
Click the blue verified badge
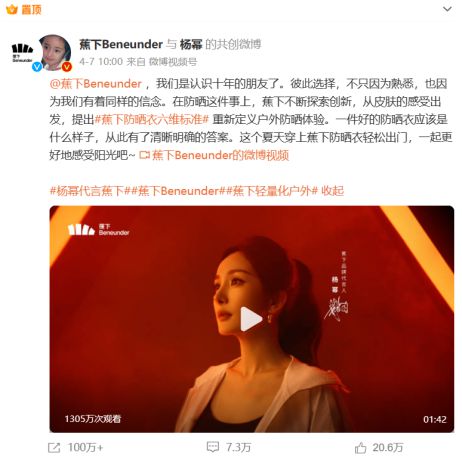pos(37,67)
